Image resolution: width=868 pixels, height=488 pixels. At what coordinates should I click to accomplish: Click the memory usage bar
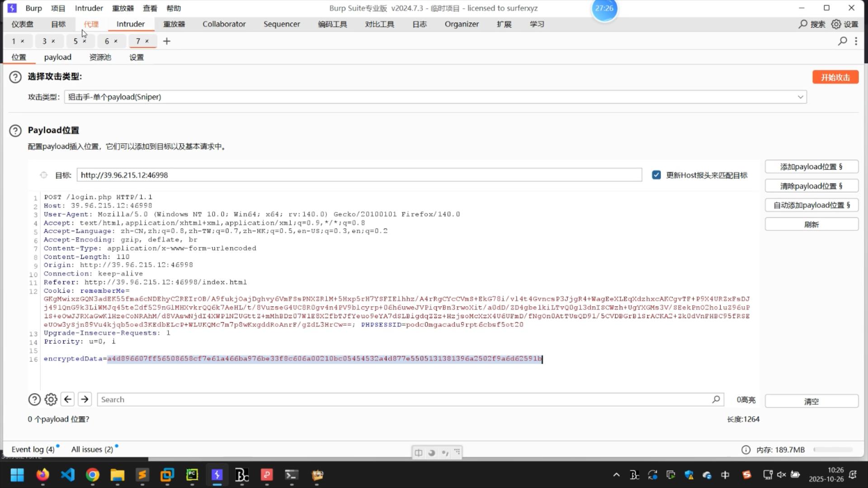click(x=833, y=450)
